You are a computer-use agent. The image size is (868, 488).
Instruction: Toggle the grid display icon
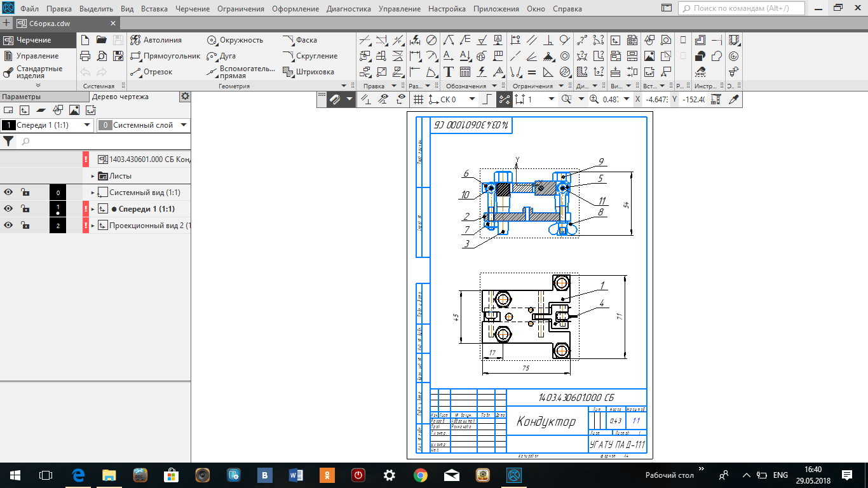pos(418,99)
